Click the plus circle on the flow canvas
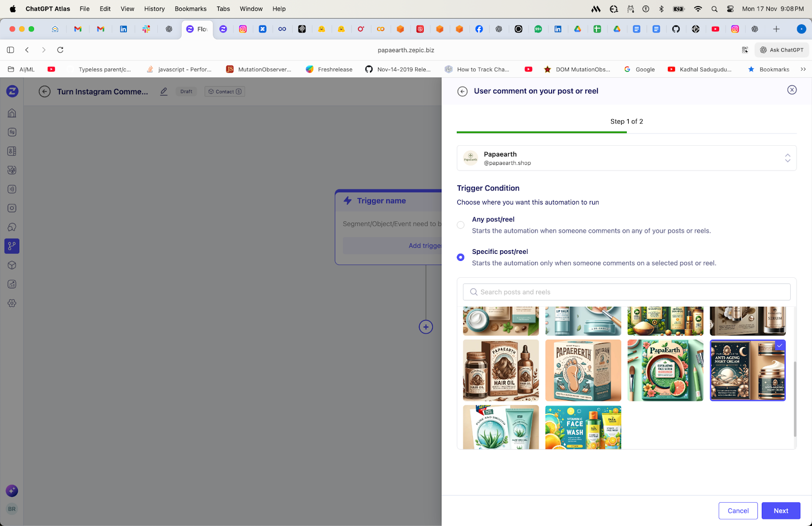Image resolution: width=812 pixels, height=526 pixels. click(x=426, y=327)
